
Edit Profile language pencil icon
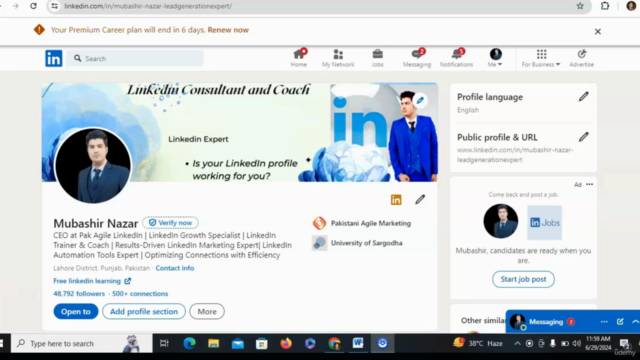point(584,97)
